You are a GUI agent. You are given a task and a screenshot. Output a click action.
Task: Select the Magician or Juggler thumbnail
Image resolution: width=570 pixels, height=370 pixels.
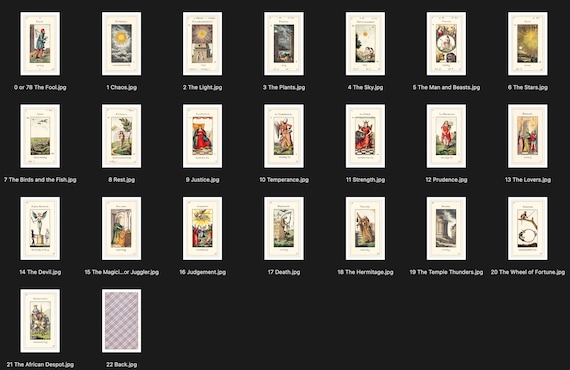click(121, 228)
